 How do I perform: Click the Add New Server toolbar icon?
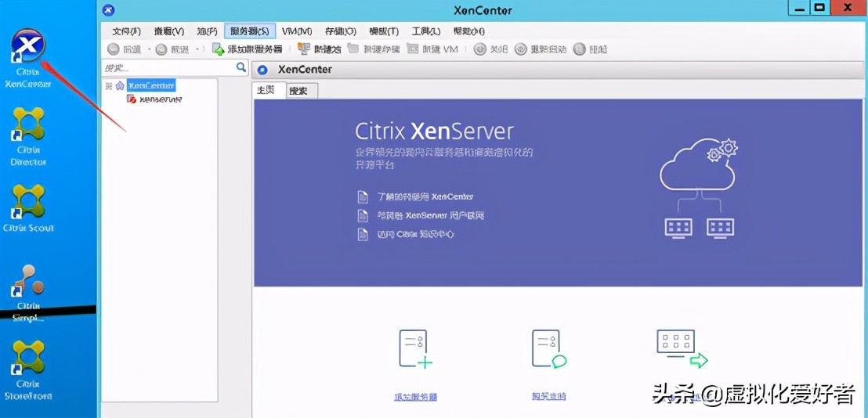point(219,49)
